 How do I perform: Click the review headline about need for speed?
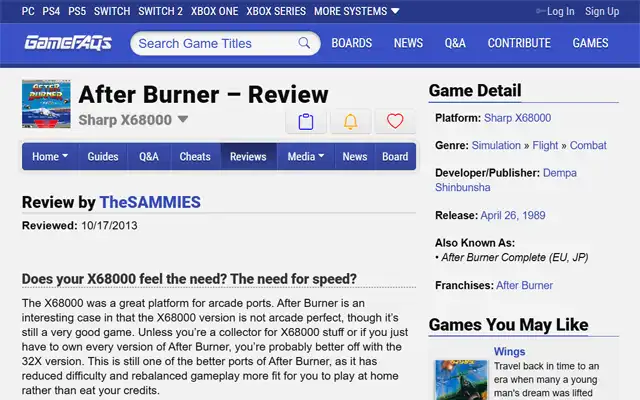(x=189, y=279)
